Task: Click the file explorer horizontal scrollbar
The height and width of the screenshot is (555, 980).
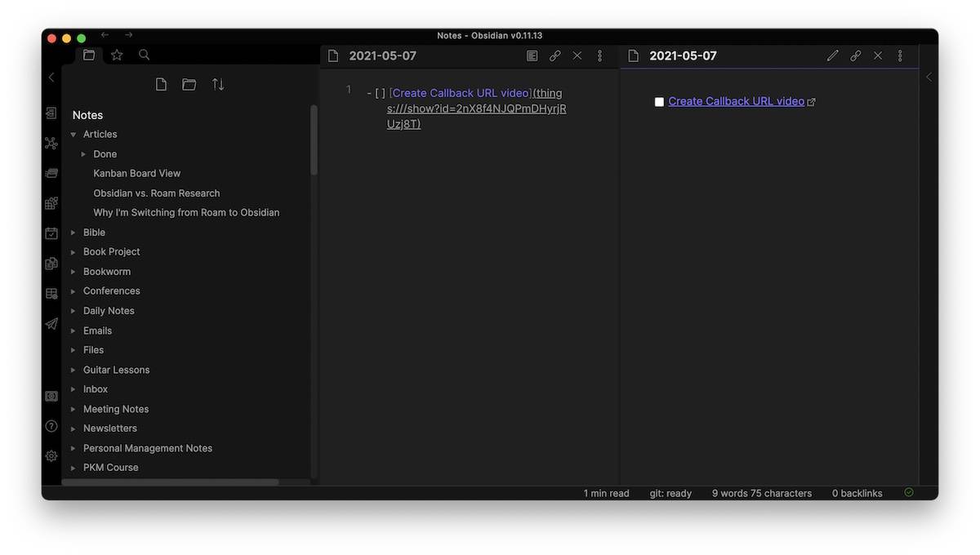Action: coord(170,482)
